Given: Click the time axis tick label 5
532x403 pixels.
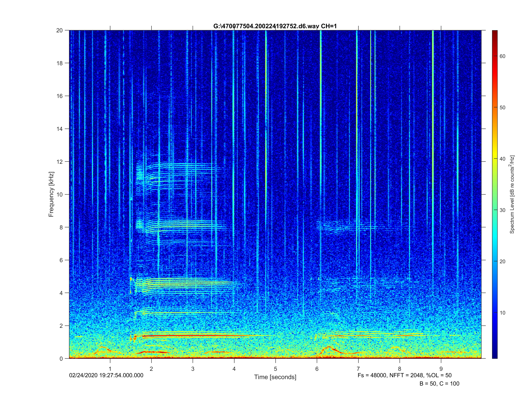Looking at the screenshot, I should pos(275,369).
